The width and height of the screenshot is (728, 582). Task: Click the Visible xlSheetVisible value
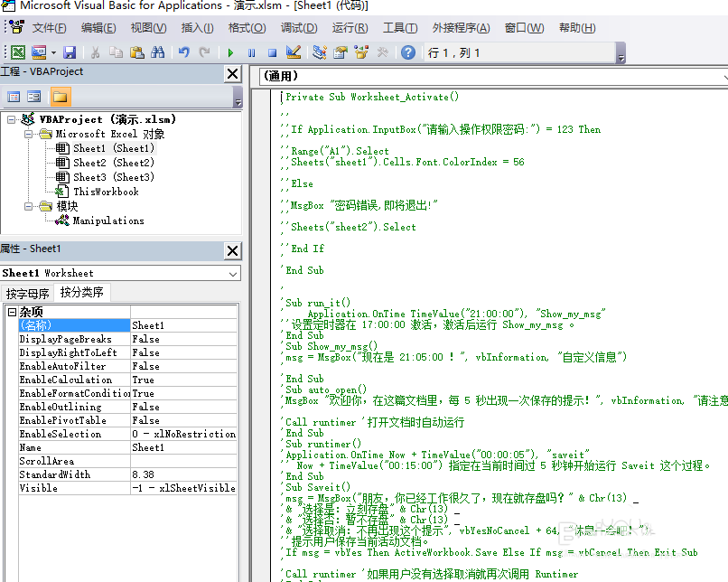point(184,488)
